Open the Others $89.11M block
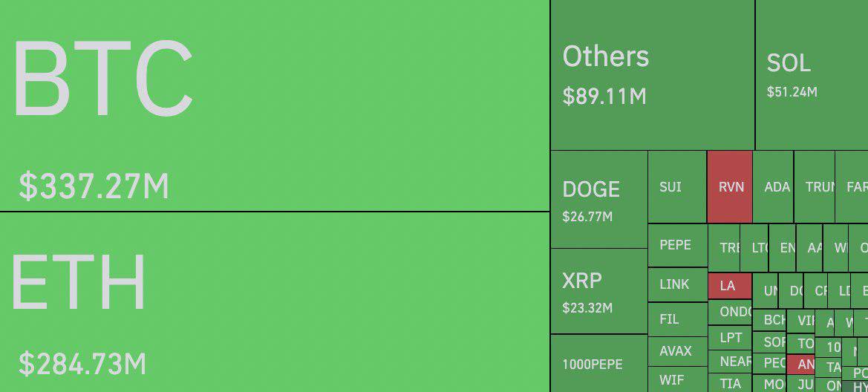Viewport: 868px width, 392px height. 653,75
